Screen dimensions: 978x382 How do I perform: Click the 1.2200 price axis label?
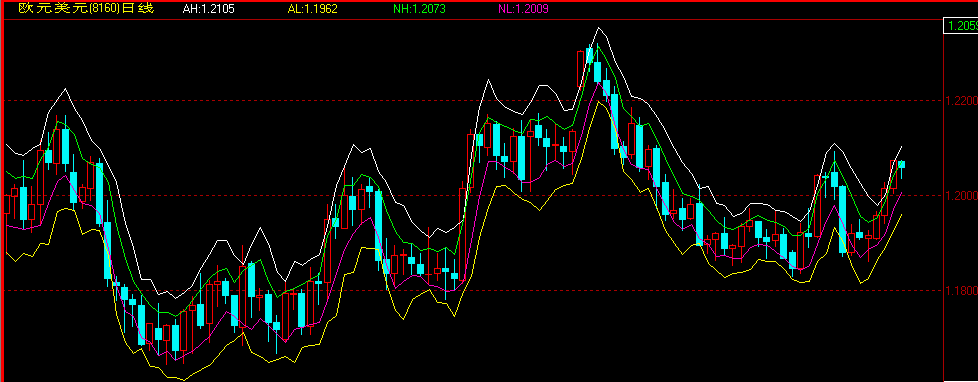[x=962, y=100]
